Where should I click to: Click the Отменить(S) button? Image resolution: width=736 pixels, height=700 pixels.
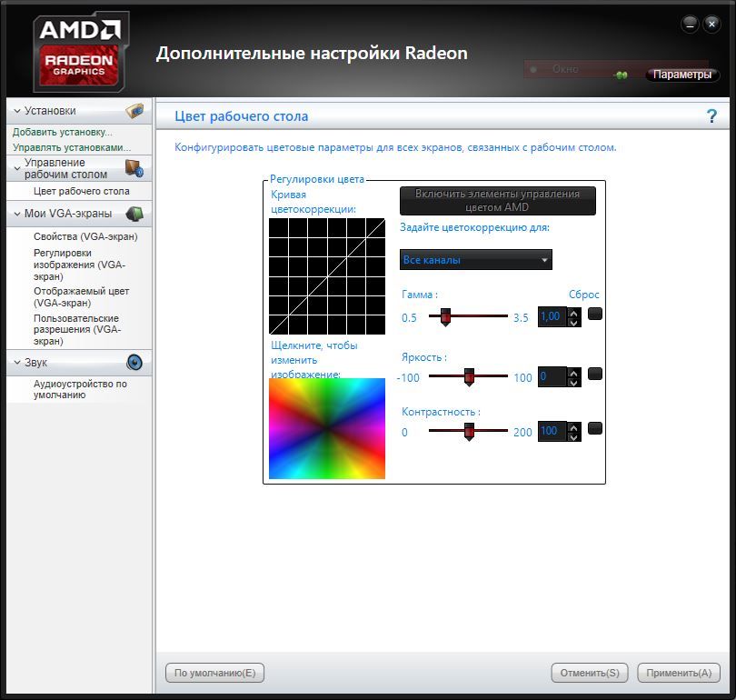click(x=590, y=673)
